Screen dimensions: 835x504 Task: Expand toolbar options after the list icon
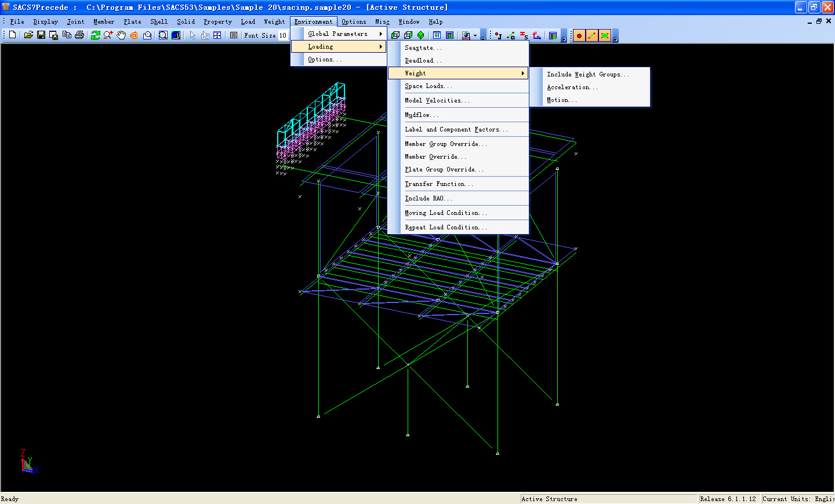[x=564, y=36]
